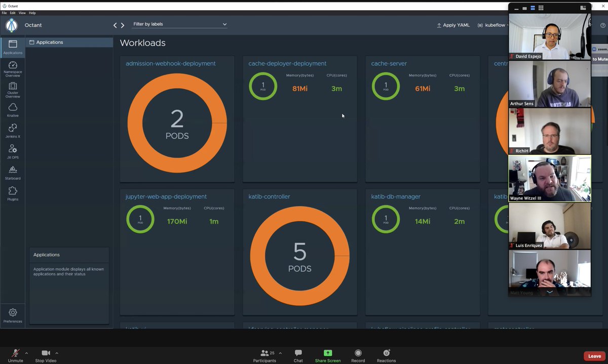Go forward with the right arrow
Viewport: 608px width, 364px height.
(123, 25)
